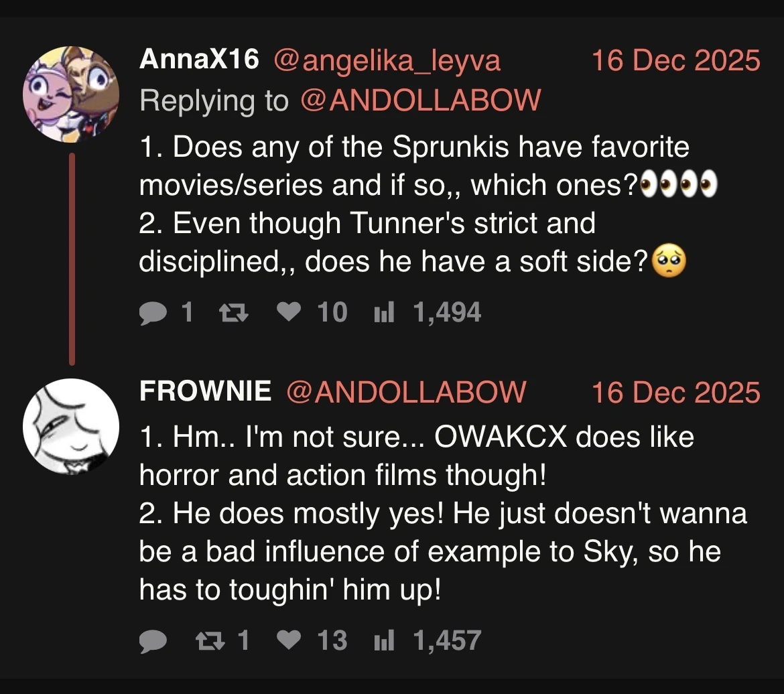Click the views bar-chart icon beside 1,494
This screenshot has width=784, height=694.
click(x=385, y=312)
